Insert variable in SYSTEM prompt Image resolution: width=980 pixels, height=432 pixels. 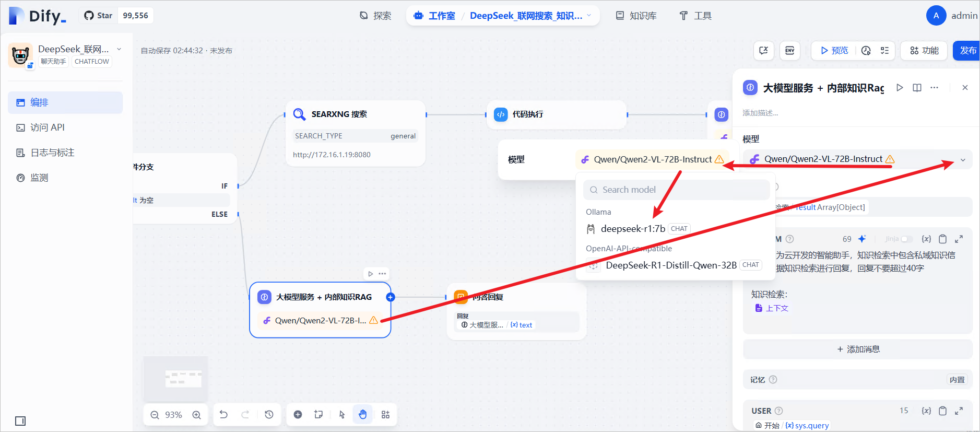click(x=926, y=239)
